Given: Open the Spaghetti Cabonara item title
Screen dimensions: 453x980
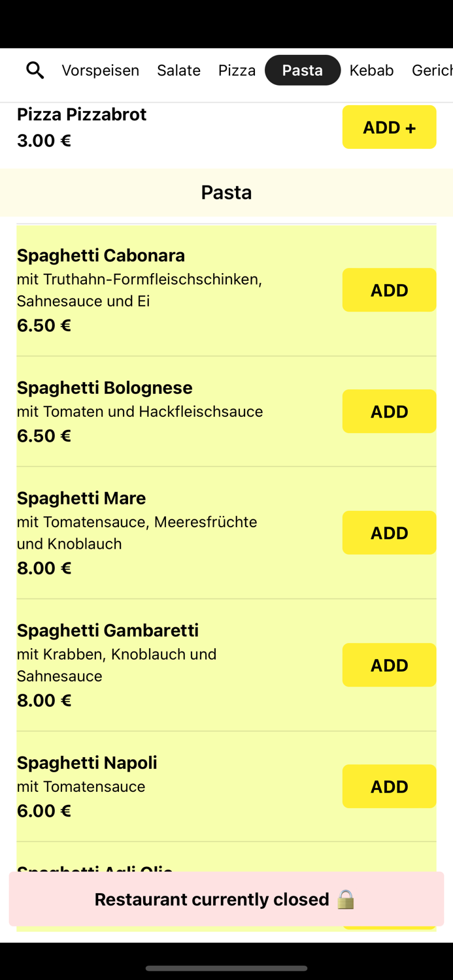Looking at the screenshot, I should [101, 255].
